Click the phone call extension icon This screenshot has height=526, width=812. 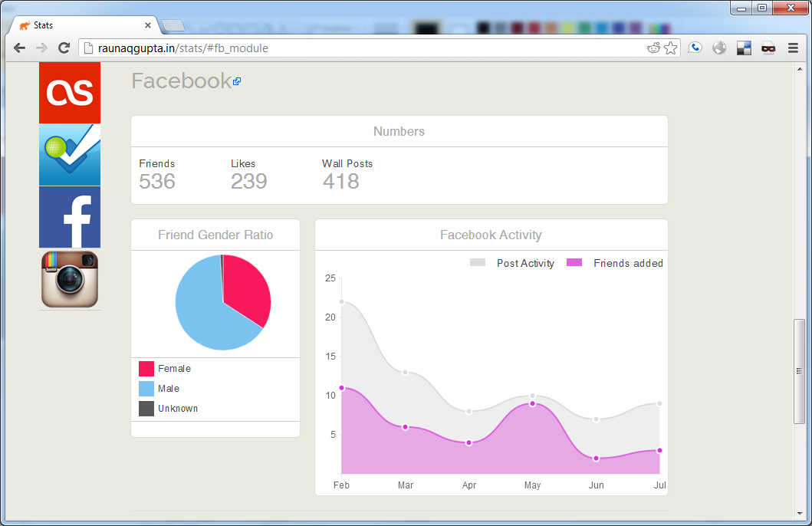coord(695,48)
